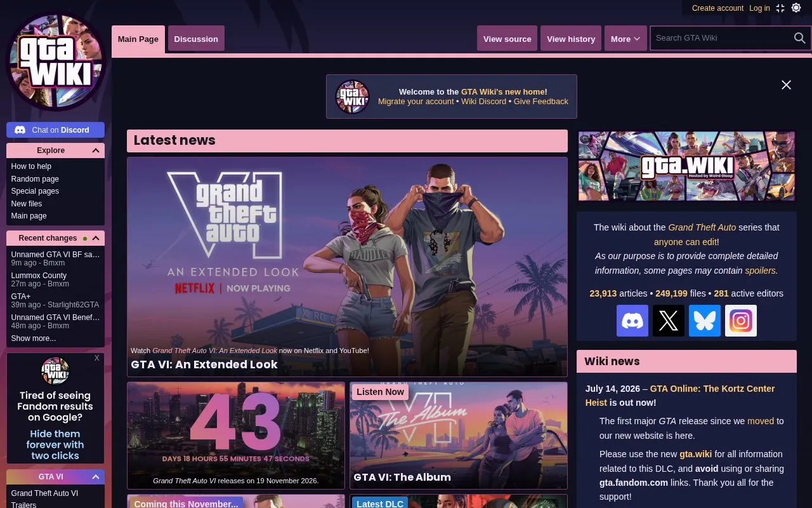Click Main page in Explore list
This screenshot has height=508, width=812.
click(29, 216)
